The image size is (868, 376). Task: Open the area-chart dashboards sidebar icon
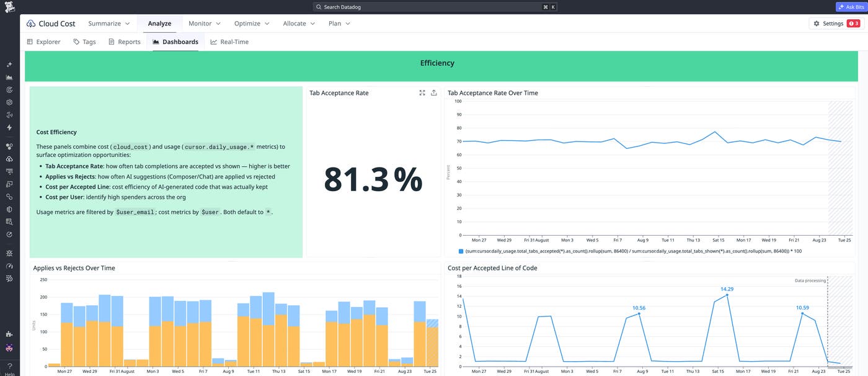(9, 78)
